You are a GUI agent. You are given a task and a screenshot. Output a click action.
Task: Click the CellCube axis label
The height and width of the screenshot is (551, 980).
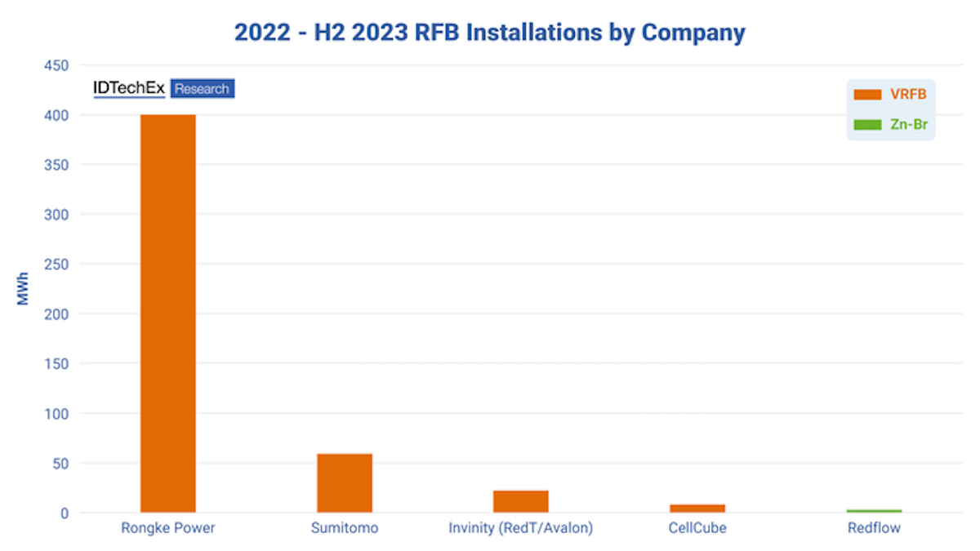pos(697,528)
